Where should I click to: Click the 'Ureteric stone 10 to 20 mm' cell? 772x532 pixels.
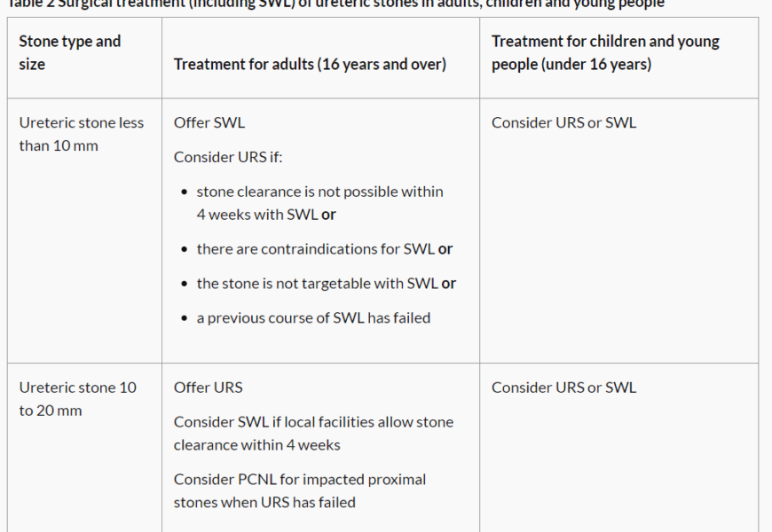coord(78,399)
